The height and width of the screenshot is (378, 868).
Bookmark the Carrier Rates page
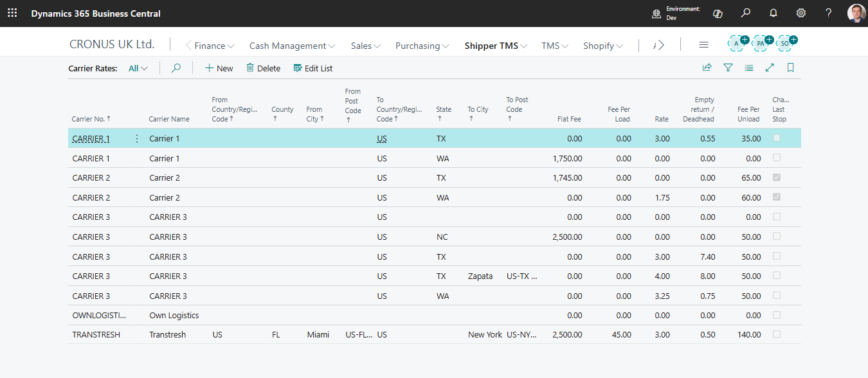[790, 67]
